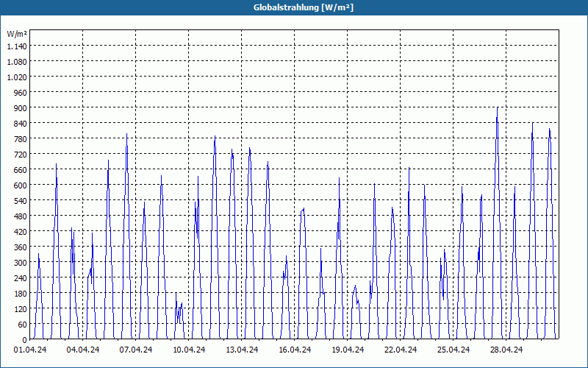This screenshot has height=368, width=588.
Task: Select the 01.04.24 date label
Action: coord(30,350)
